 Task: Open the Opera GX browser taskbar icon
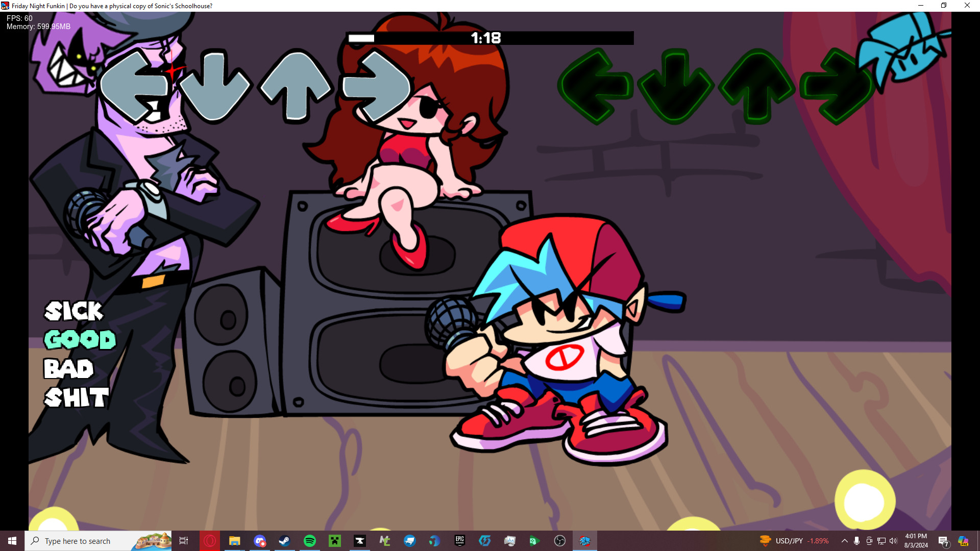click(210, 541)
